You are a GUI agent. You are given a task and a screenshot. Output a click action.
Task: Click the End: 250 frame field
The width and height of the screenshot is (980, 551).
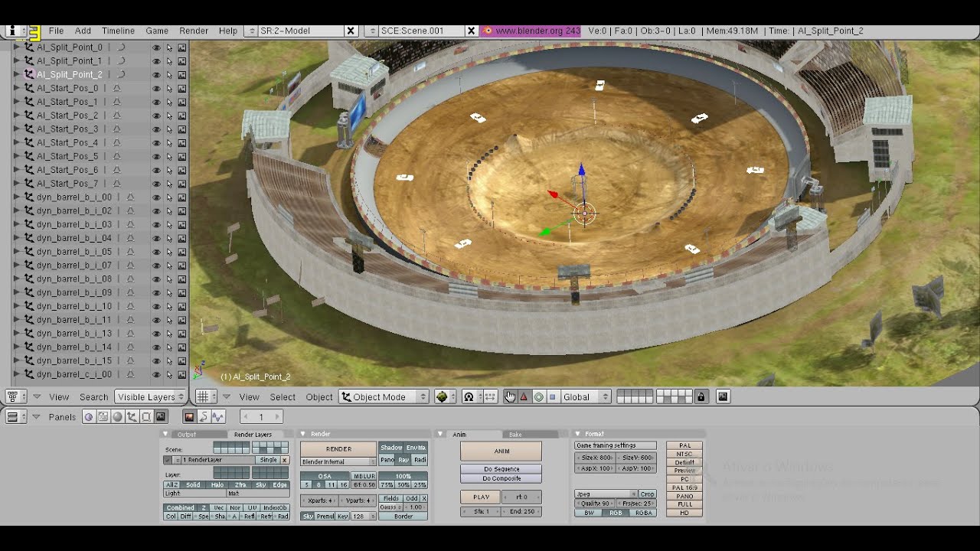click(522, 511)
